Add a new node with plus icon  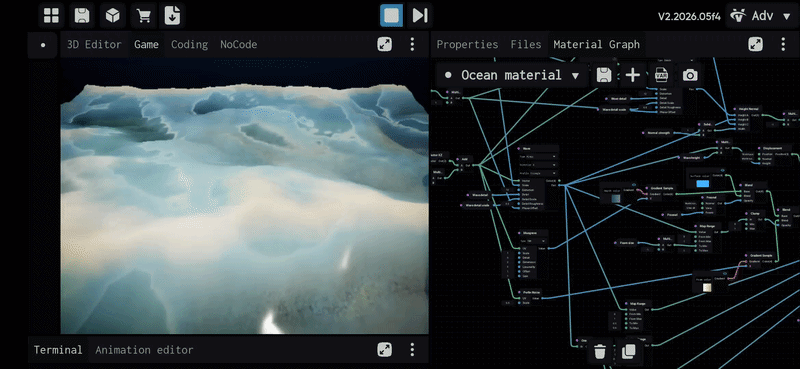tap(633, 76)
